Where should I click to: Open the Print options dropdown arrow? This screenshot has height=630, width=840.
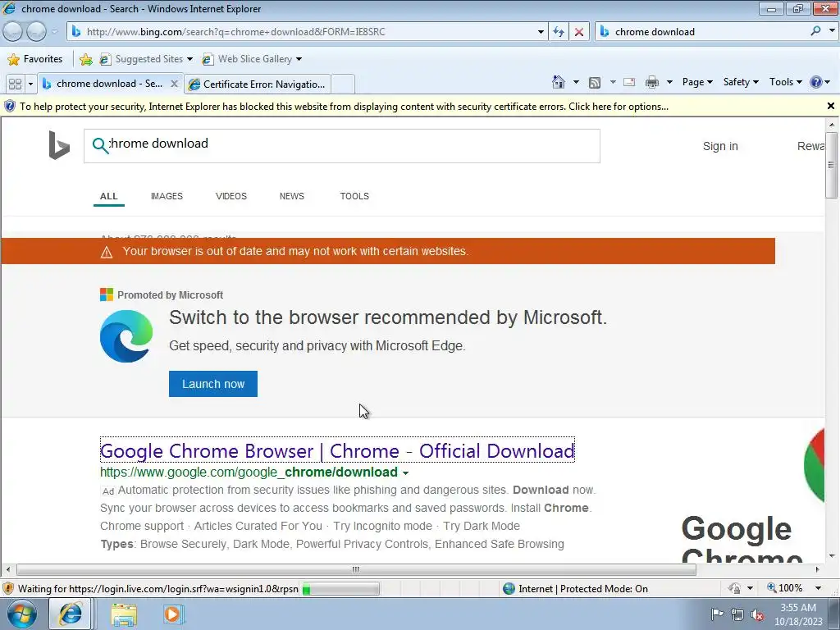tap(669, 82)
